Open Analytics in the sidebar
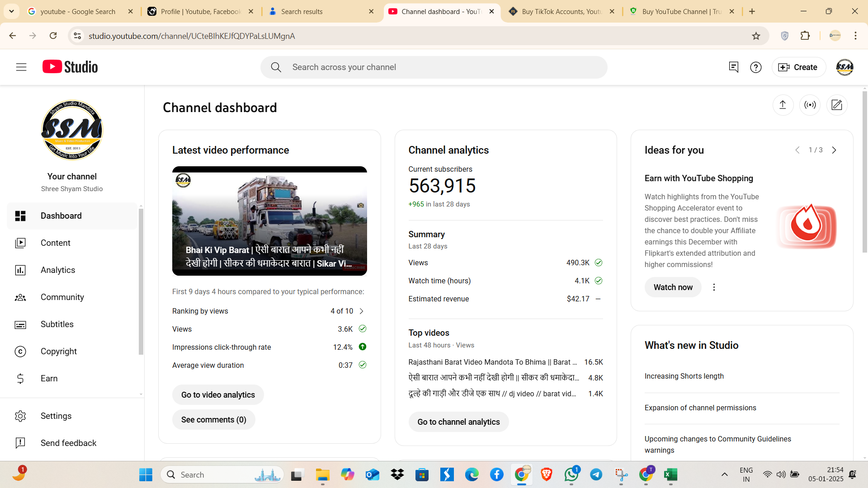This screenshot has width=868, height=488. [72, 270]
